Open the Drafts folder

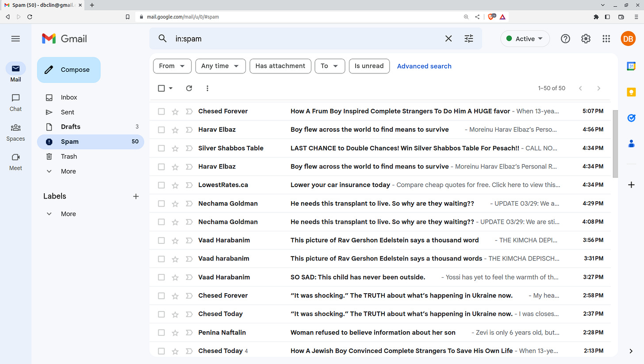click(x=91, y=127)
